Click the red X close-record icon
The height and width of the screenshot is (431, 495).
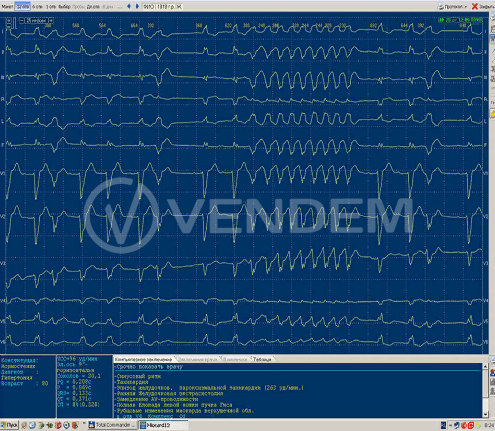[x=475, y=6]
